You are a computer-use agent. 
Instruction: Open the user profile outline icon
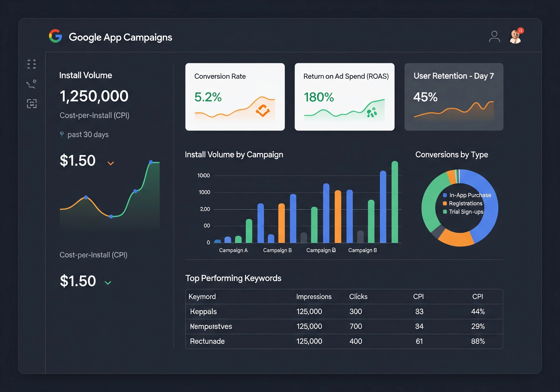[x=494, y=36]
